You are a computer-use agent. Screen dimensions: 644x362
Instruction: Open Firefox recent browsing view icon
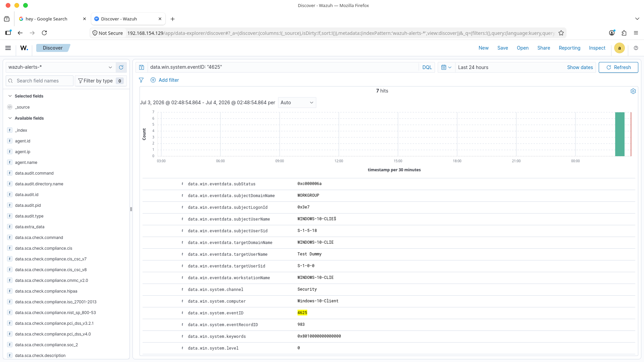(x=7, y=19)
